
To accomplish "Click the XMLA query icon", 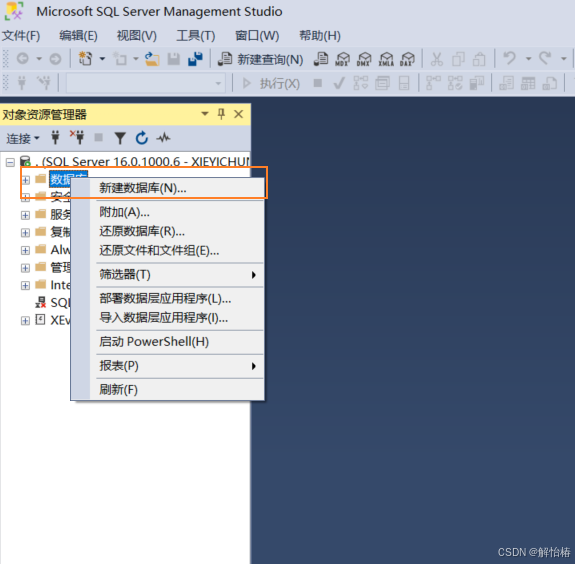I will pyautogui.click(x=386, y=59).
